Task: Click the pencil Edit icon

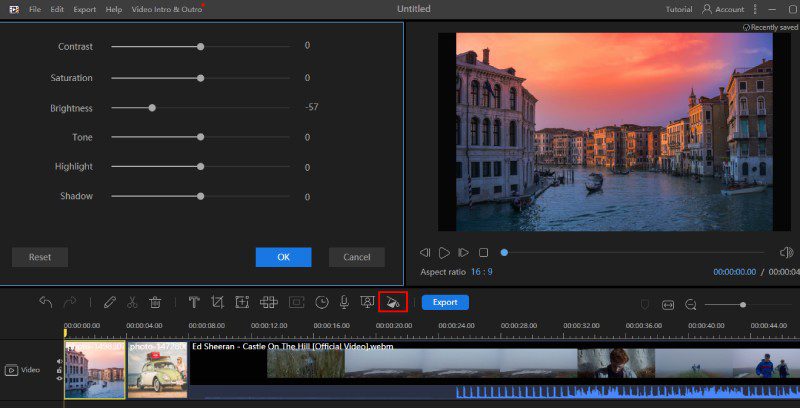Action: 109,302
